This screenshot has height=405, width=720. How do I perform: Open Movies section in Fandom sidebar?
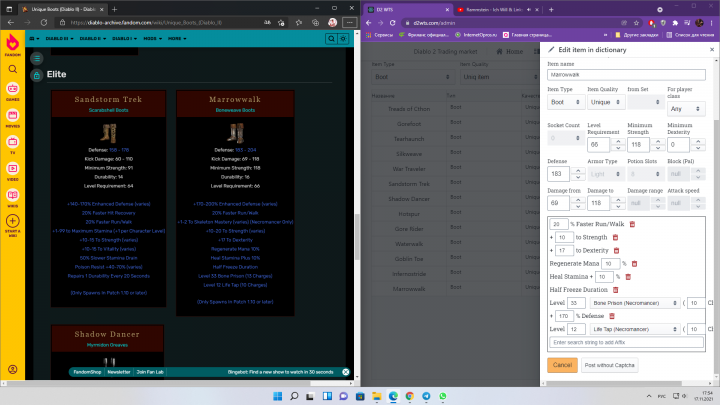click(12, 118)
